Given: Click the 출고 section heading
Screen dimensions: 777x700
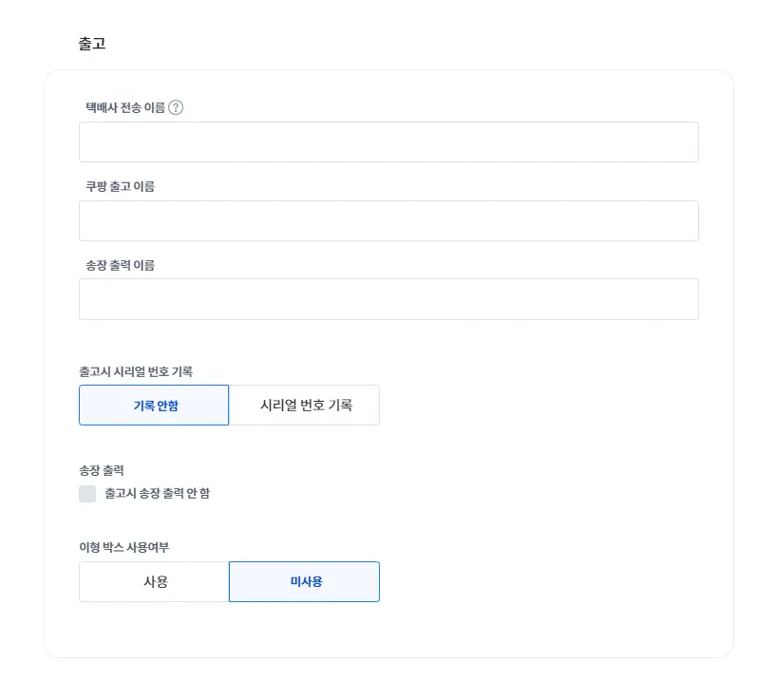Looking at the screenshot, I should pyautogui.click(x=92, y=44).
